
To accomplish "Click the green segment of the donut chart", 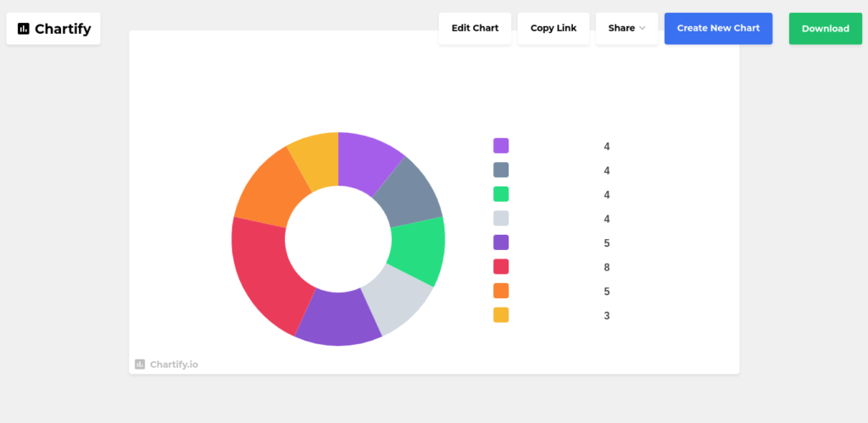I will click(418, 250).
